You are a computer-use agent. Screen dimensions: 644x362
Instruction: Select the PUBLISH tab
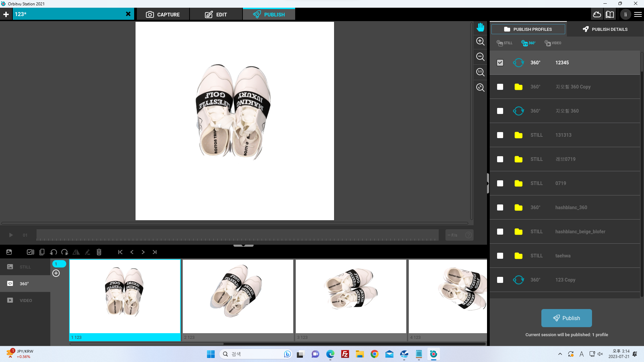pos(269,14)
